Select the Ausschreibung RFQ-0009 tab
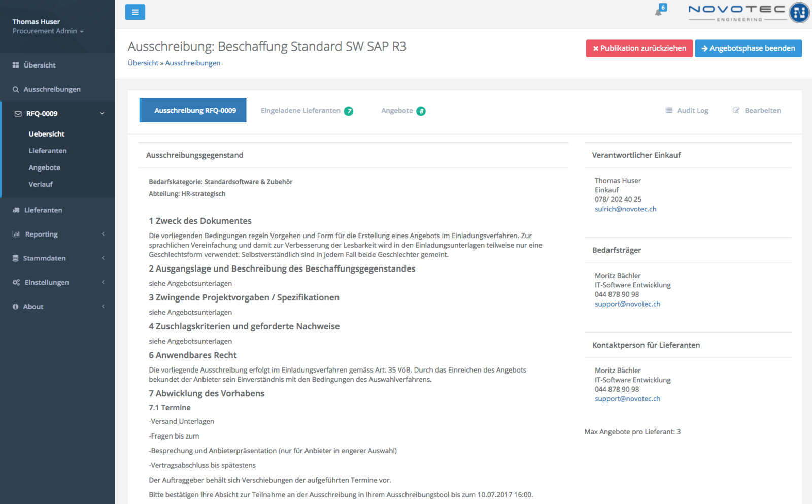This screenshot has width=812, height=504. [x=193, y=110]
